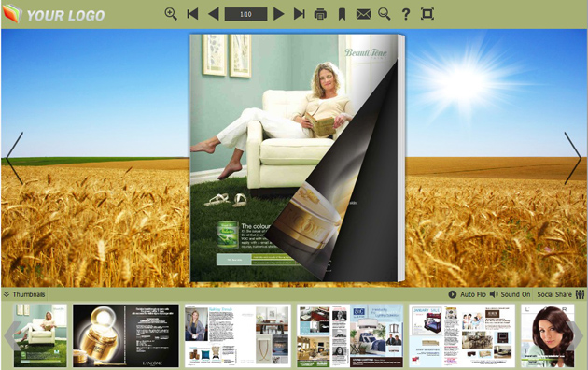Start Auto Flip playback
The height and width of the screenshot is (370, 588).
pyautogui.click(x=468, y=294)
